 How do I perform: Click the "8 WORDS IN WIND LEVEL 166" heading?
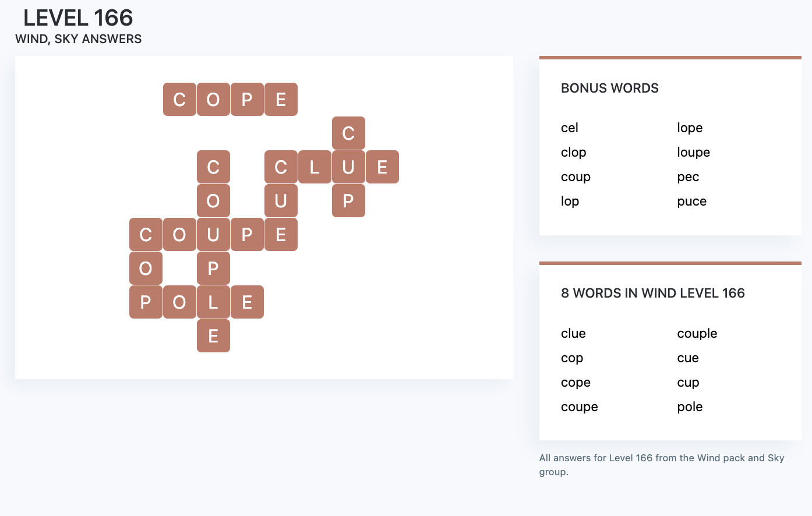[x=652, y=294]
